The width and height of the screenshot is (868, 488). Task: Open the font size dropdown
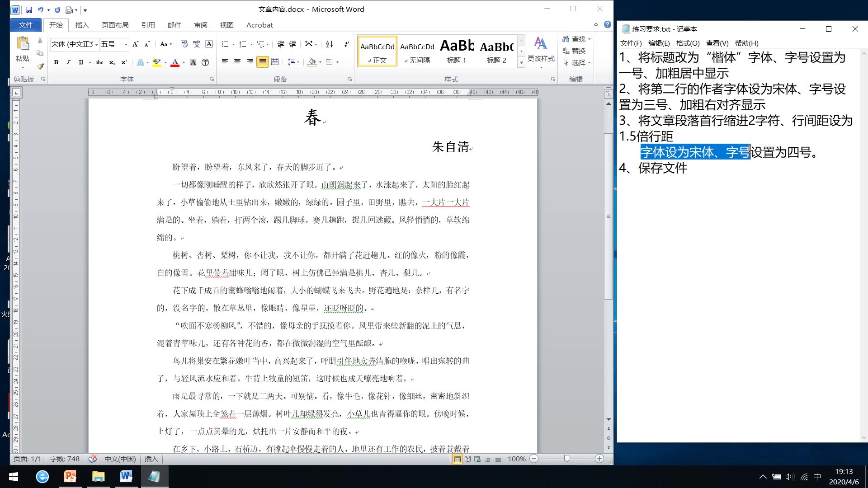tap(126, 44)
